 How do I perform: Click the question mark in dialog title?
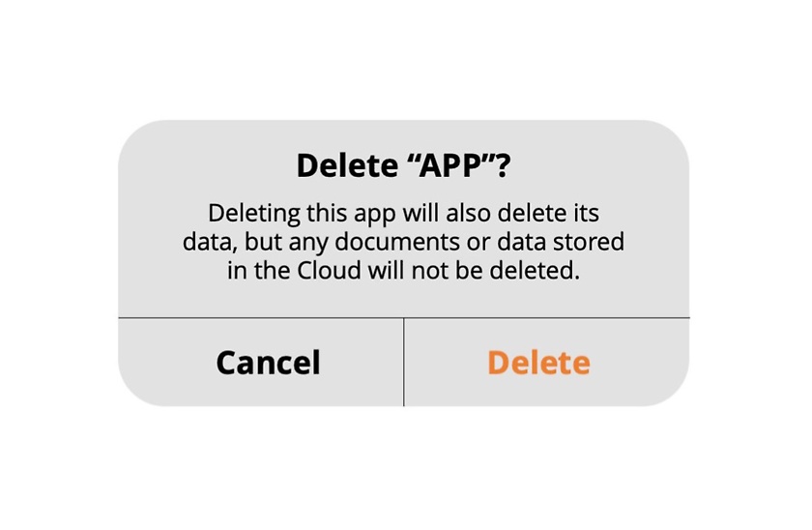(503, 165)
